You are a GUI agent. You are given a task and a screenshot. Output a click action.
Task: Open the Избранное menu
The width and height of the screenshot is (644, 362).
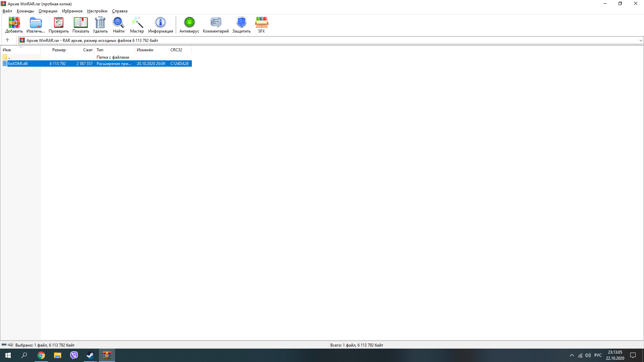pyautogui.click(x=72, y=11)
